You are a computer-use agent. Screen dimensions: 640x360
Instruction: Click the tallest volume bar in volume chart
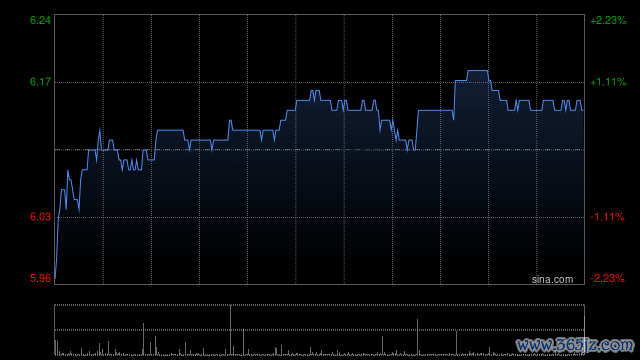click(231, 330)
